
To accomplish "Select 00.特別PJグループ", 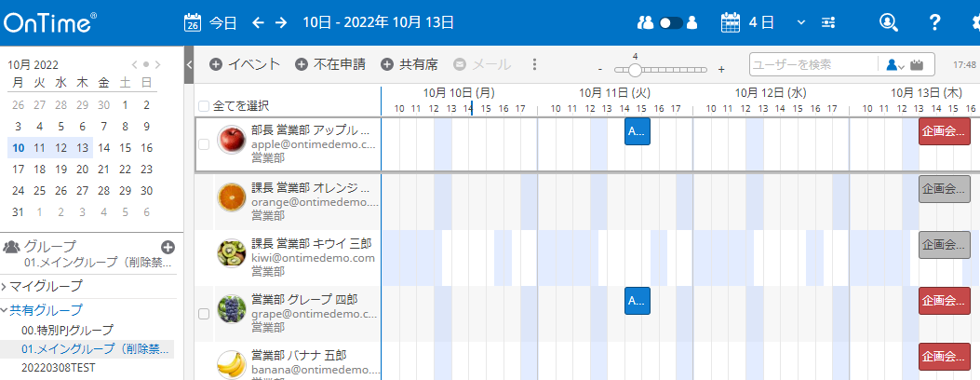I will tap(68, 330).
